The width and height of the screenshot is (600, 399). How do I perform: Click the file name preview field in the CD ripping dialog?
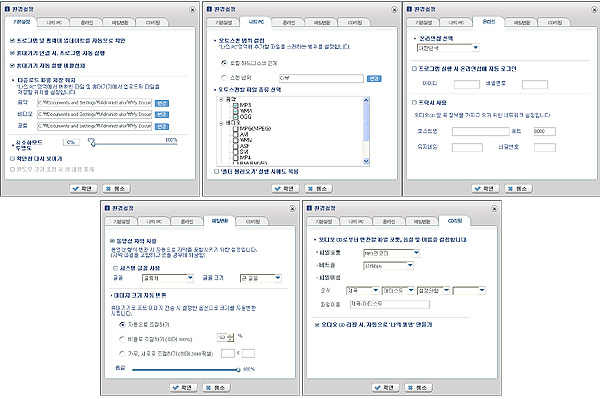point(390,304)
